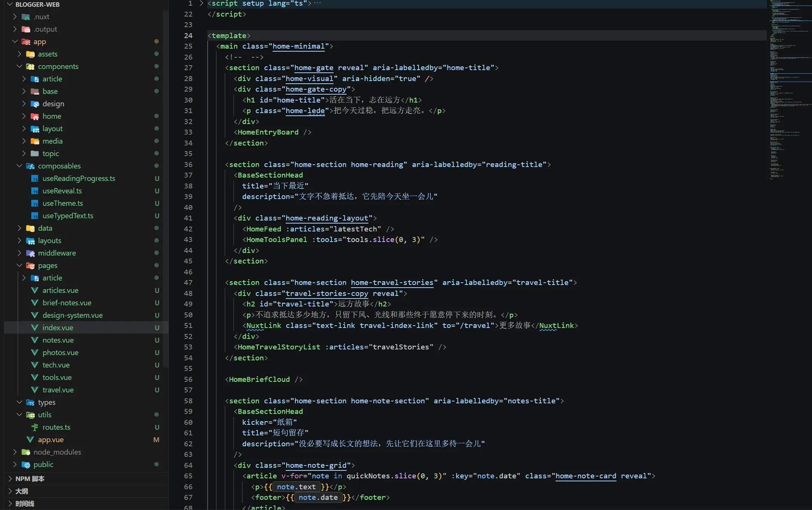
Task: Click the h1 text 活在当下，志在远方
Action: 365,100
